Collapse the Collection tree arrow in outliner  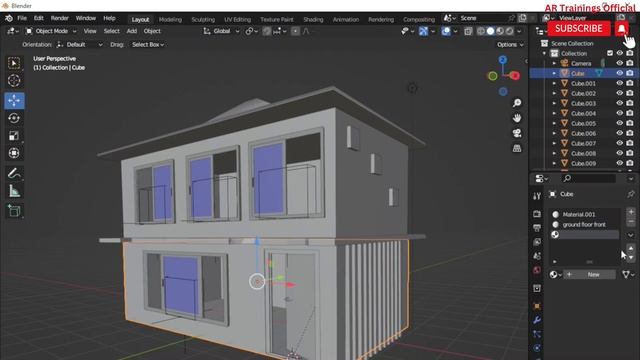(544, 53)
